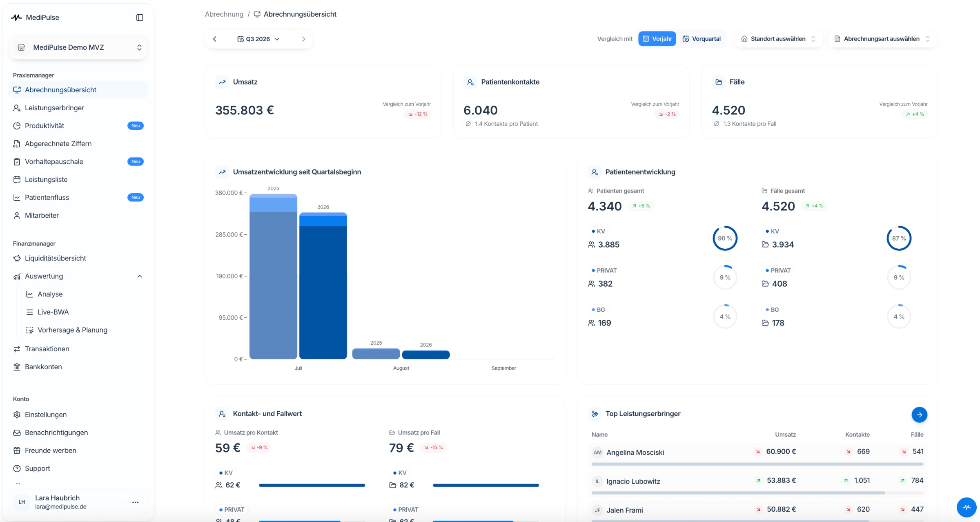This screenshot has width=980, height=522.
Task: Open the Angelina Mosciski provider row
Action: tap(757, 452)
